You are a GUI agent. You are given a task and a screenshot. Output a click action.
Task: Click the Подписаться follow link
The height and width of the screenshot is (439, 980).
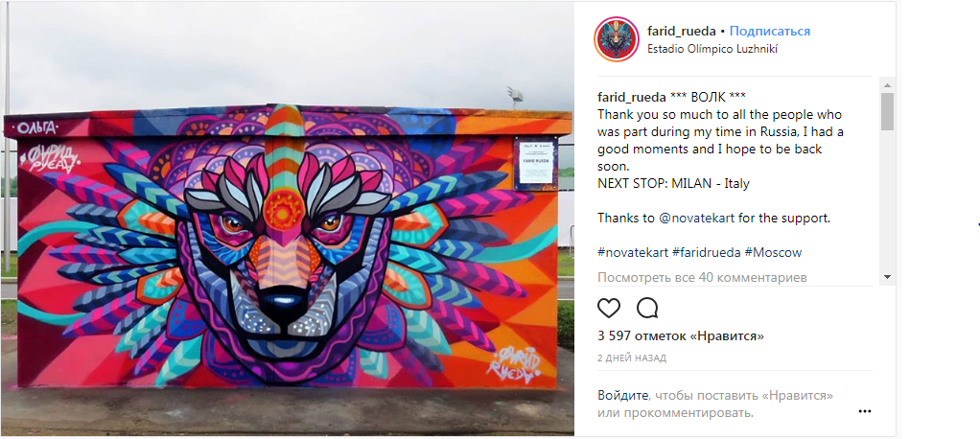coord(770,32)
